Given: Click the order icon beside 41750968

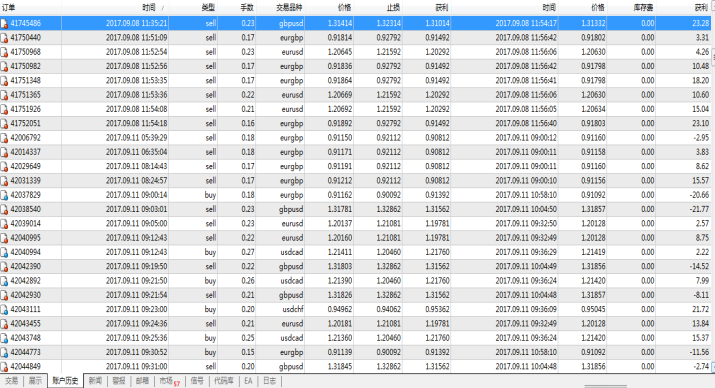Looking at the screenshot, I should click(x=4, y=52).
